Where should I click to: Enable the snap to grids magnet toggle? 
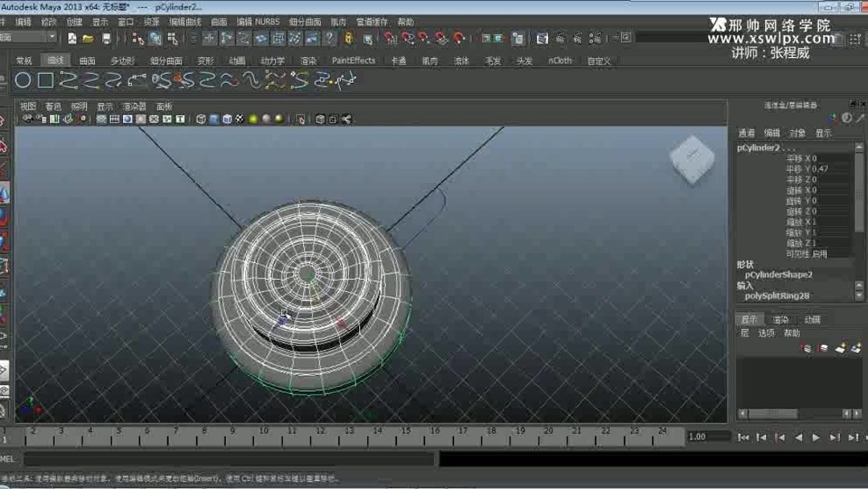[391, 38]
